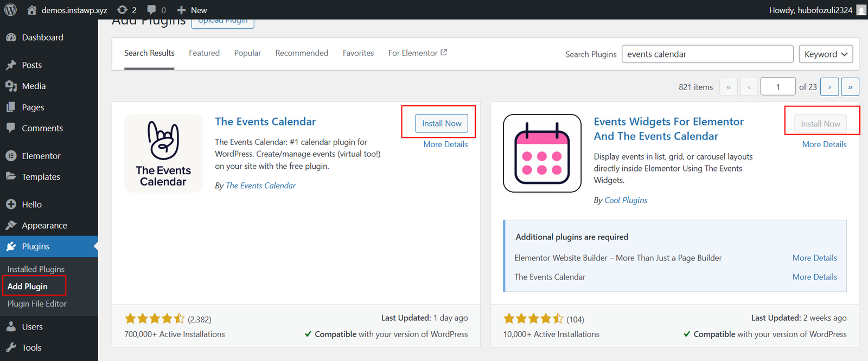The width and height of the screenshot is (868, 361).
Task: Click the Elementor icon in sidebar
Action: click(11, 156)
